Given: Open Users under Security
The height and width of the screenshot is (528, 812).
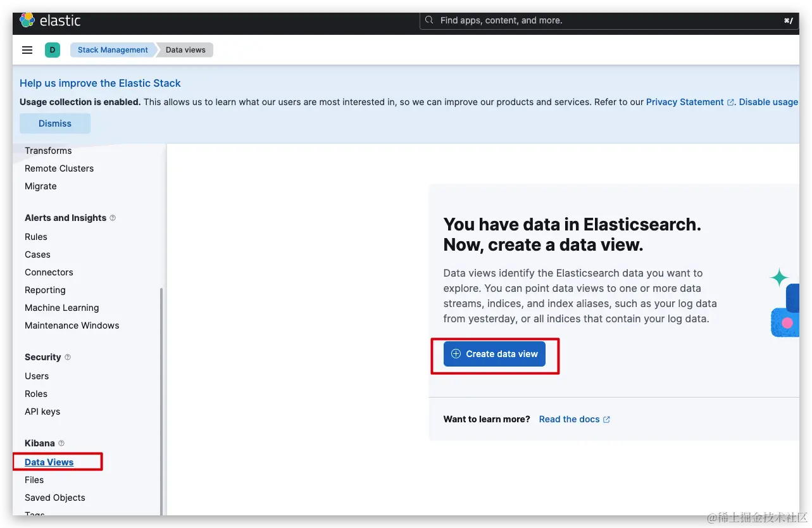Looking at the screenshot, I should [x=37, y=376].
